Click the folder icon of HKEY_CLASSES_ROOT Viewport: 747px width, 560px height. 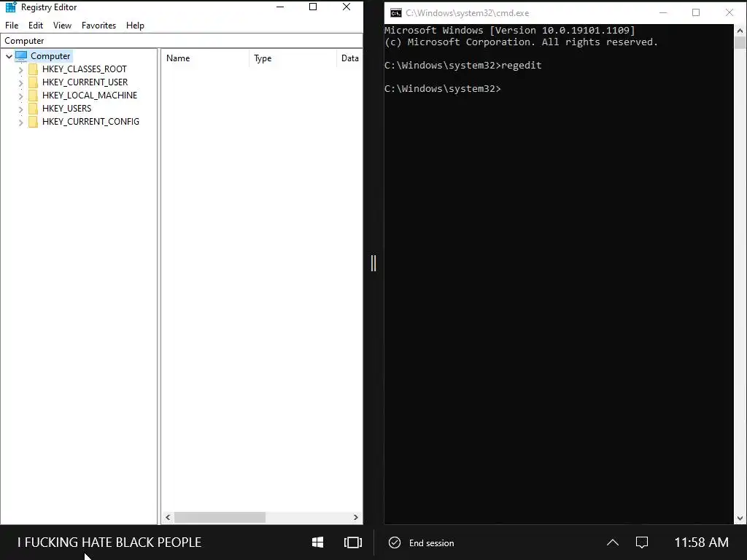(33, 69)
